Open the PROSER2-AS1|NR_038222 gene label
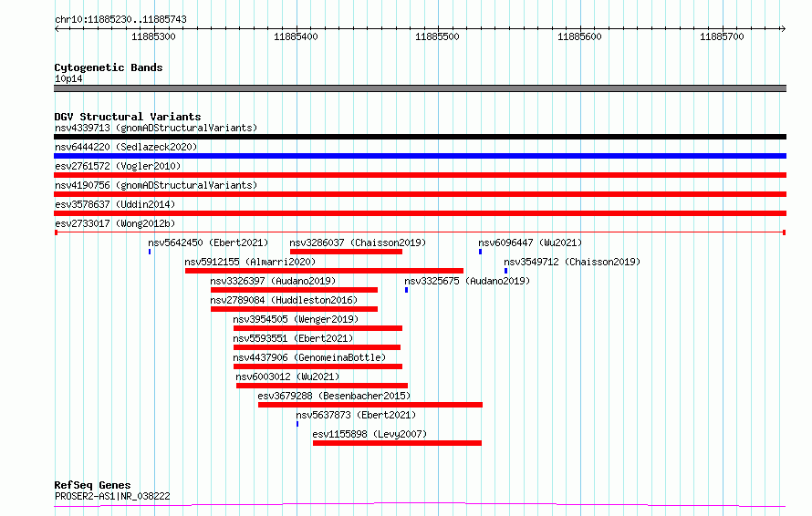This screenshot has height=516, width=812. pos(112,496)
